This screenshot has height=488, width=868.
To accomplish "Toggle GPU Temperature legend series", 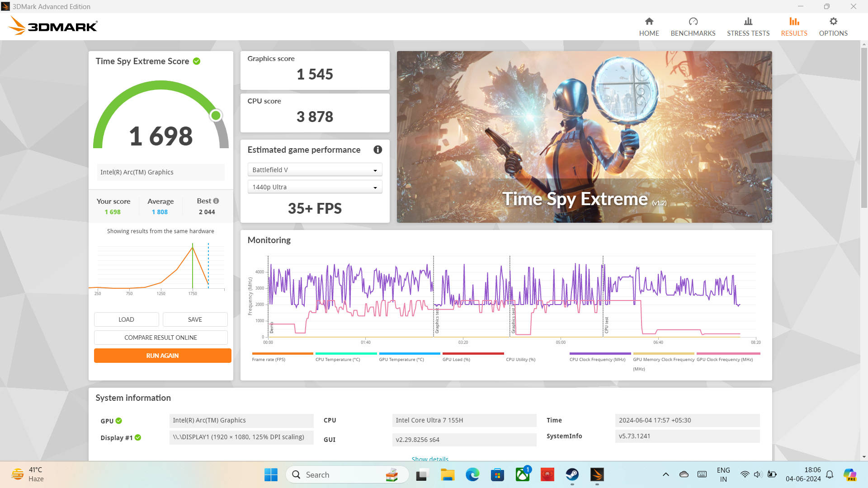I will (409, 357).
